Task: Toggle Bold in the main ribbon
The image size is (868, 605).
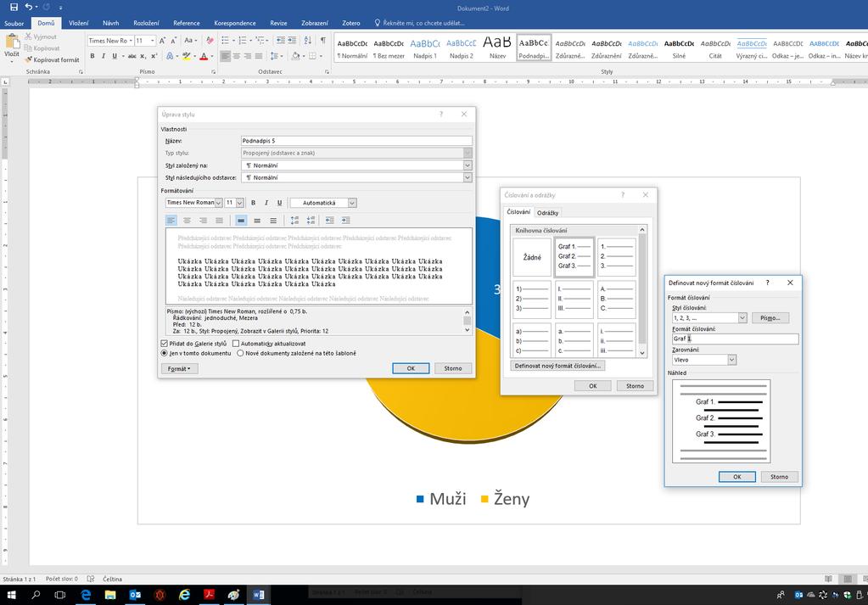Action: [92, 56]
